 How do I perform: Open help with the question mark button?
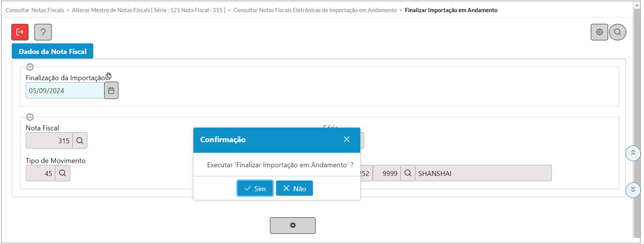43,32
